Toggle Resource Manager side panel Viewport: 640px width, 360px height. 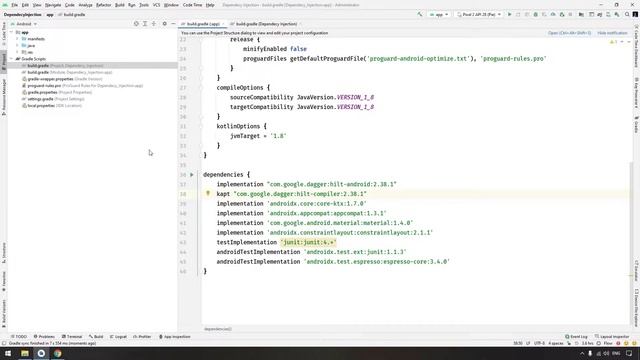click(x=4, y=97)
